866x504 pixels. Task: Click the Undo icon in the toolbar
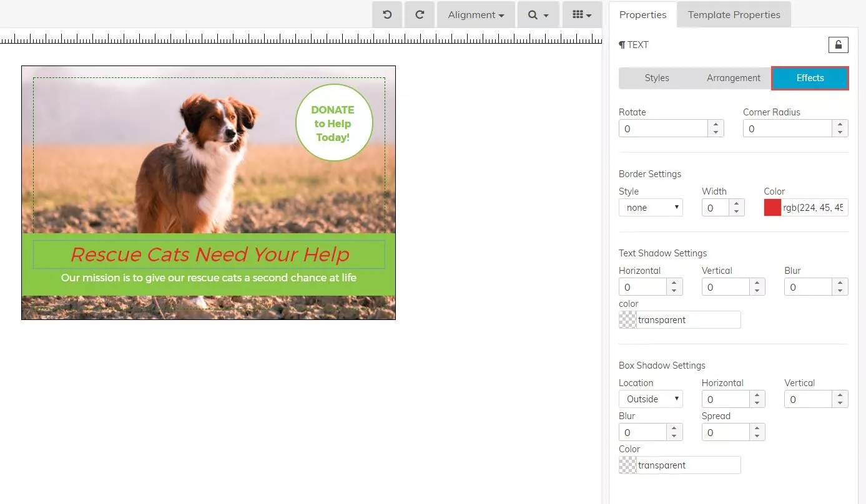(386, 14)
